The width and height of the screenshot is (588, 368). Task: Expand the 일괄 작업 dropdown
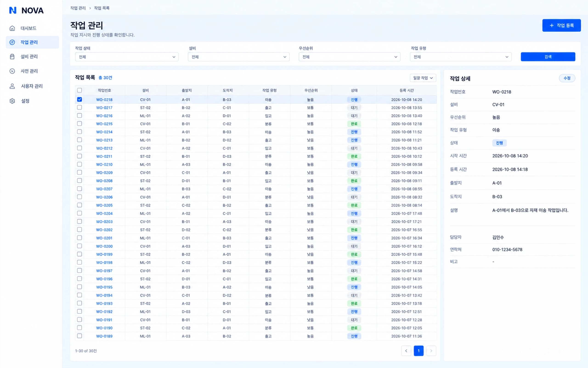pos(423,78)
